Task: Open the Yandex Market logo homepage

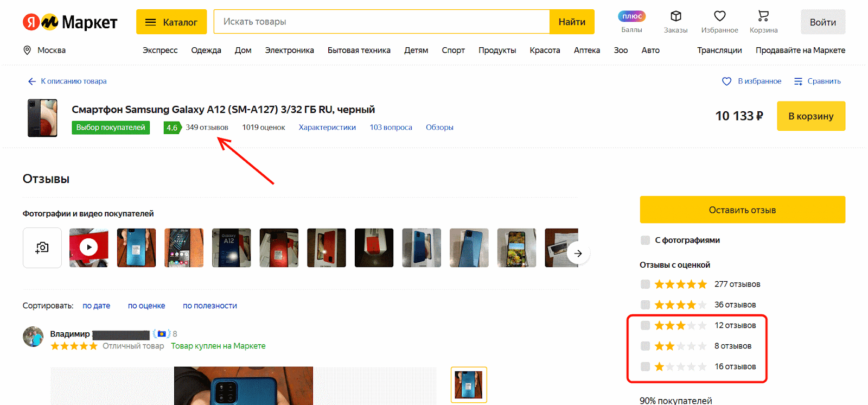Action: coord(70,22)
